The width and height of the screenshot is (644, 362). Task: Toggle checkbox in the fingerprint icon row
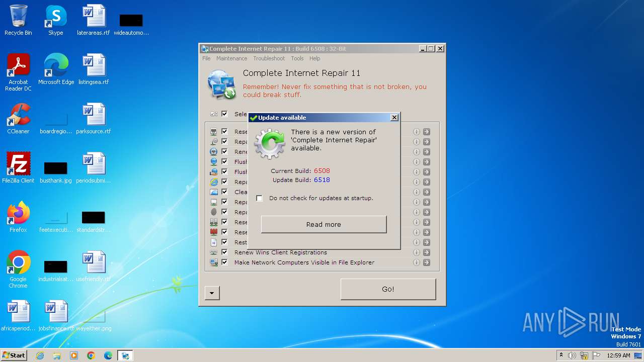pyautogui.click(x=224, y=212)
